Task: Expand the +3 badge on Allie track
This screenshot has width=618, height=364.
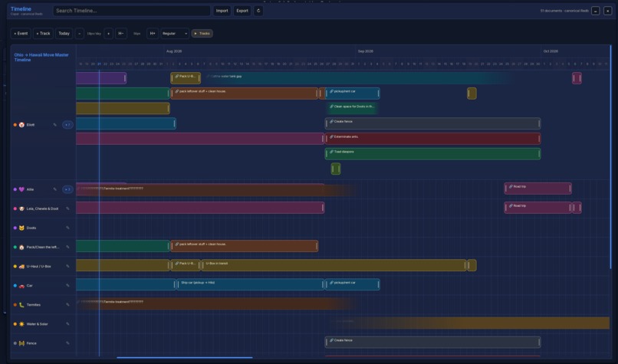Action: [x=67, y=189]
